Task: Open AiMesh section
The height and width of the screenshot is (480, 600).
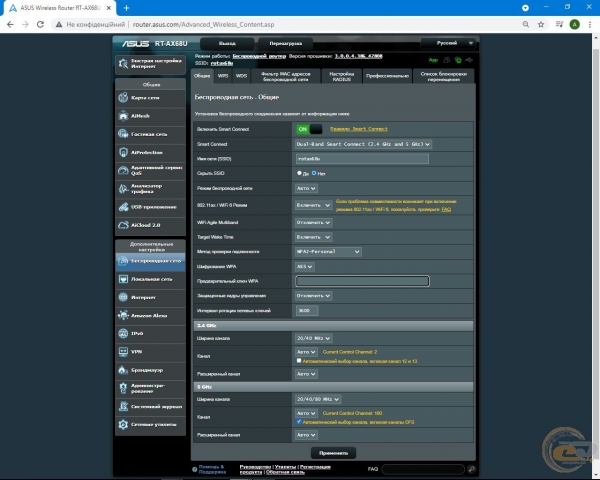Action: coord(150,116)
